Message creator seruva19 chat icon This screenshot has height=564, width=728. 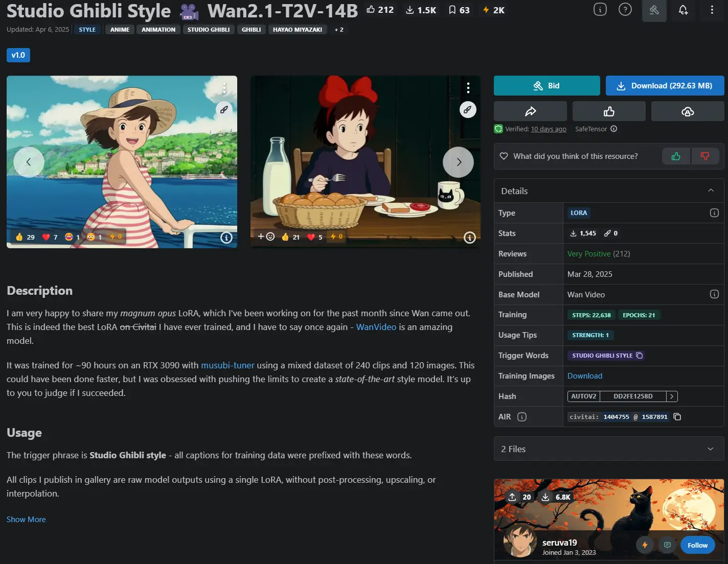click(x=667, y=545)
